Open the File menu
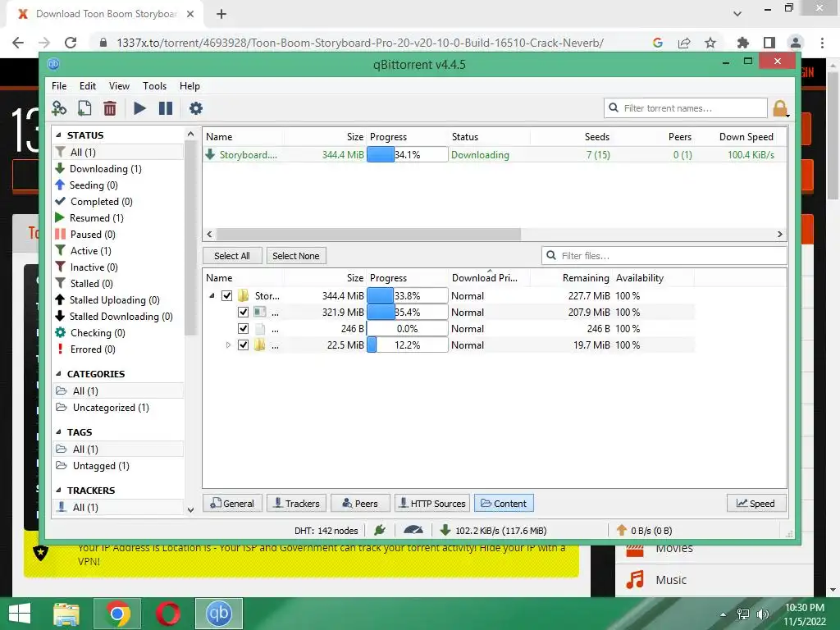Viewport: 840px width, 630px height. pyautogui.click(x=59, y=85)
